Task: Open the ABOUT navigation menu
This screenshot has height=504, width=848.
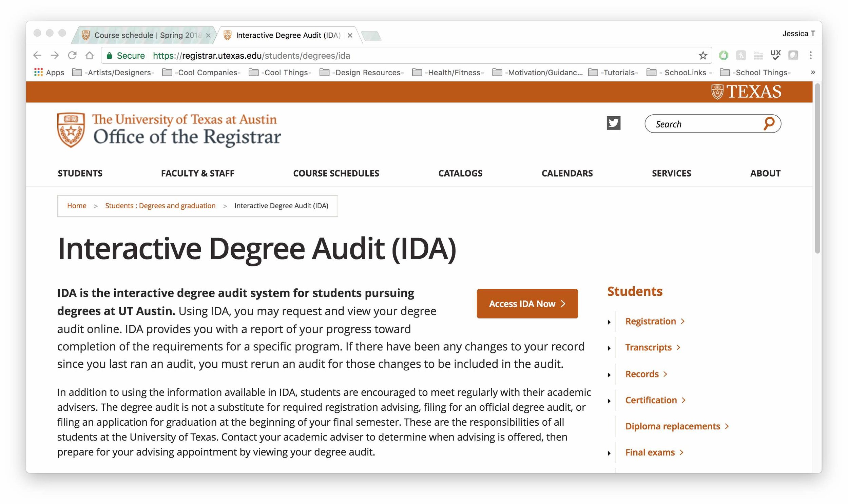Action: click(765, 173)
